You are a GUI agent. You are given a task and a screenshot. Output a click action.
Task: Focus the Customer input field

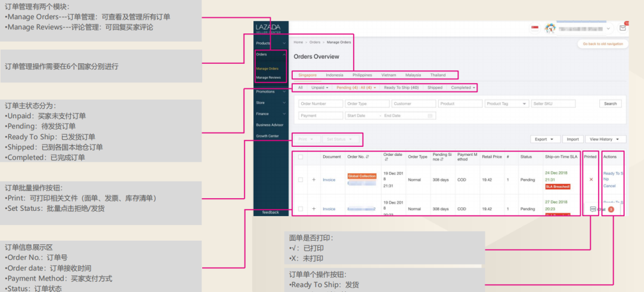click(x=414, y=104)
